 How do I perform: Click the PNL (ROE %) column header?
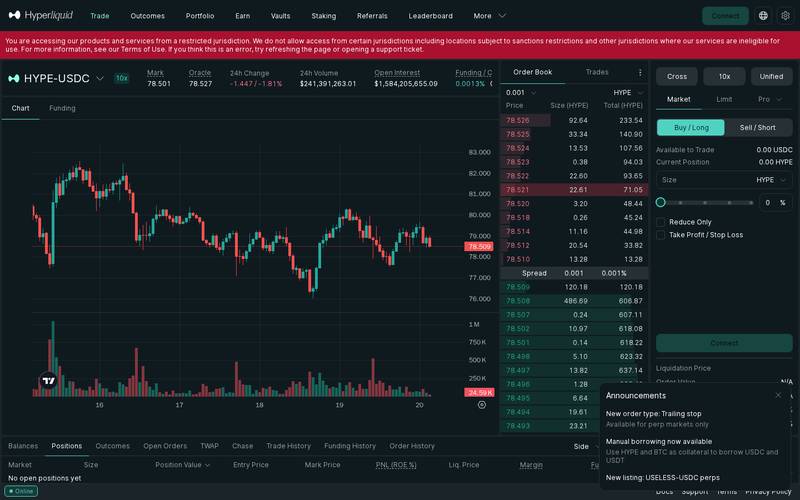pyautogui.click(x=396, y=465)
